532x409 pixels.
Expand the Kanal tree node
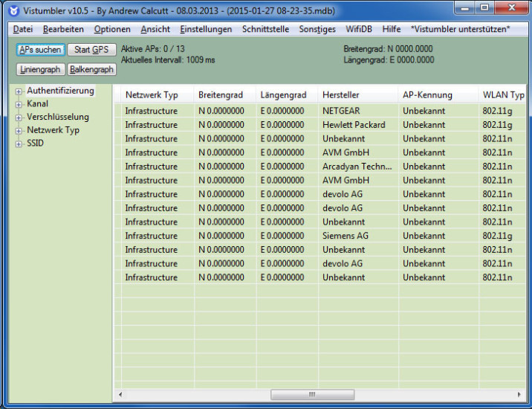19,104
